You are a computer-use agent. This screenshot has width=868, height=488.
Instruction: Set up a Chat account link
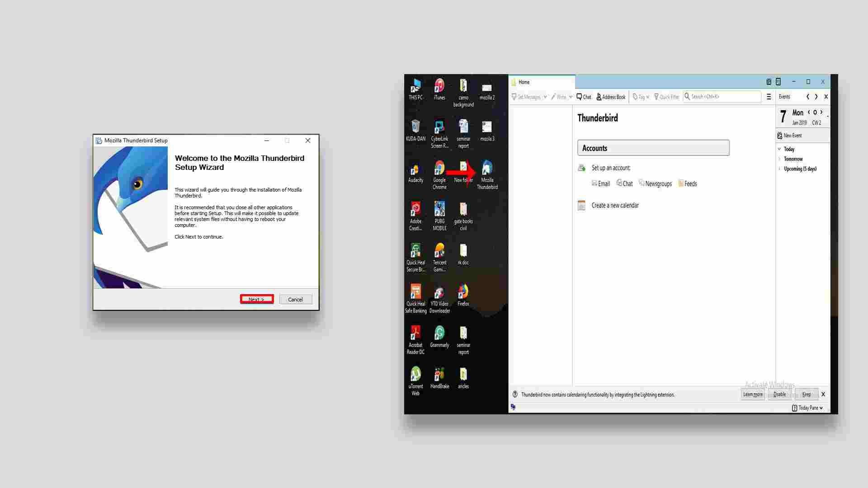pos(624,183)
